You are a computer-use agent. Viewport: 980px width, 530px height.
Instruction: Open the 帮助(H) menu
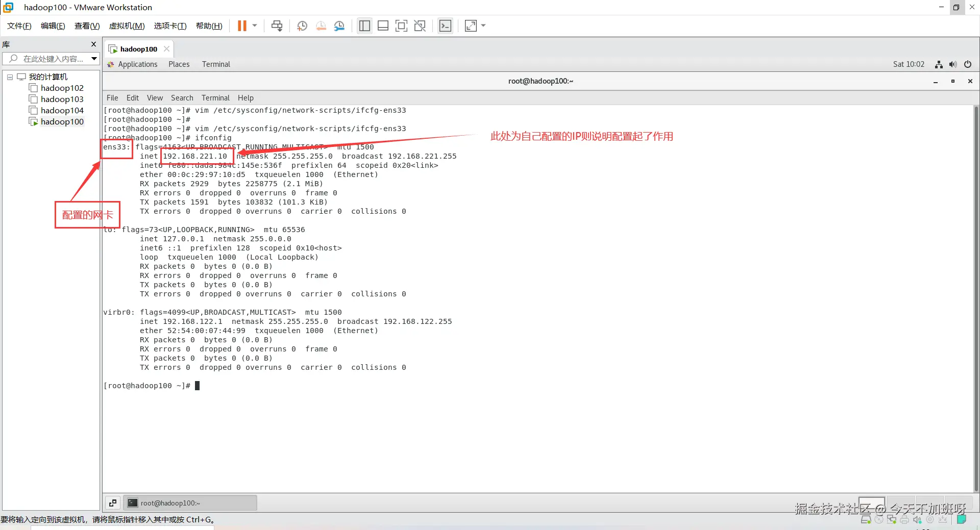click(209, 26)
